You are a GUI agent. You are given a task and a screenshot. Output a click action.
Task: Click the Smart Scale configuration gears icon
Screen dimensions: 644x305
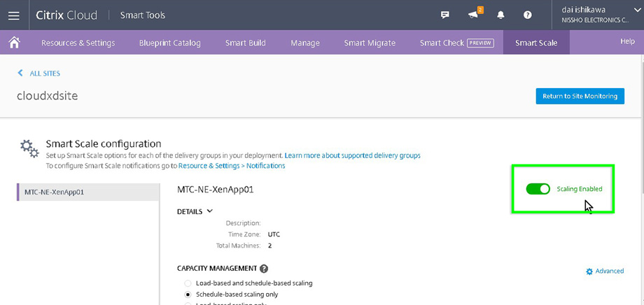point(29,148)
